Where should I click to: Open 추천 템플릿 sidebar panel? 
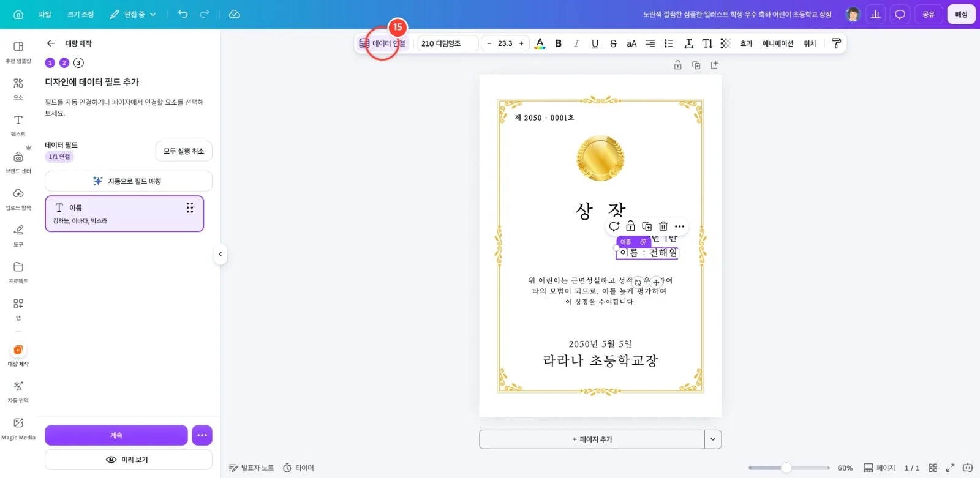tap(18, 52)
